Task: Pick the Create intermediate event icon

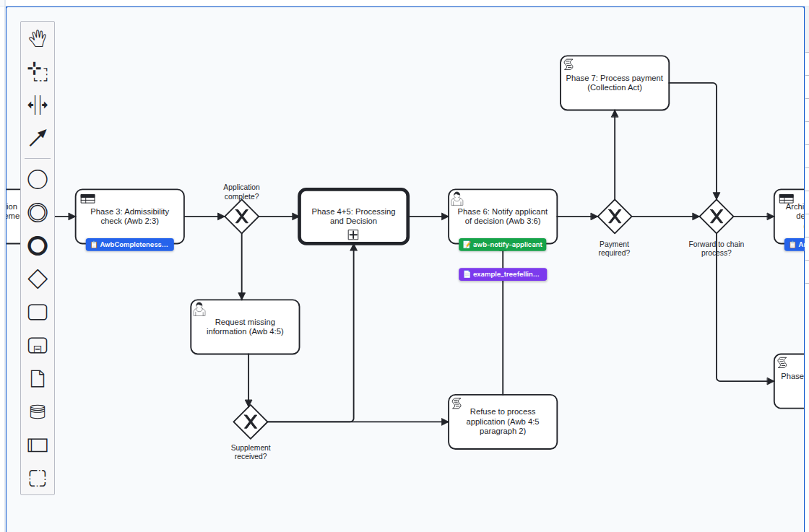Action: pyautogui.click(x=38, y=212)
